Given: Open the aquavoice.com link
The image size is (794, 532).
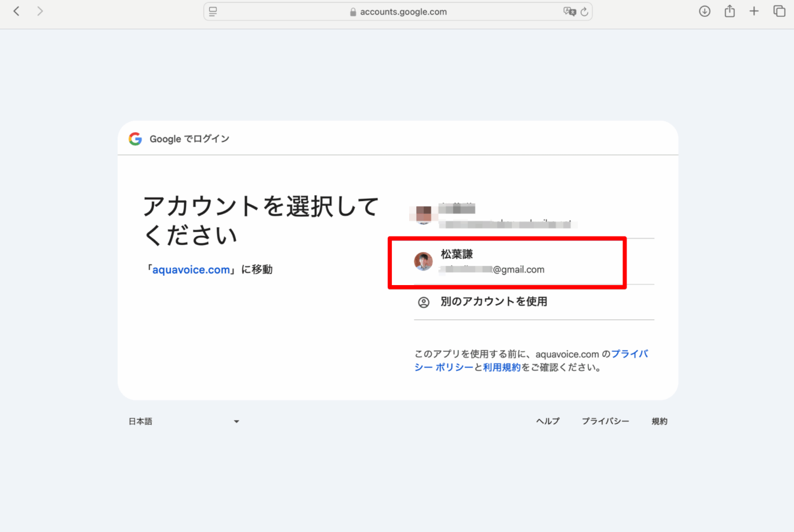Looking at the screenshot, I should [191, 269].
